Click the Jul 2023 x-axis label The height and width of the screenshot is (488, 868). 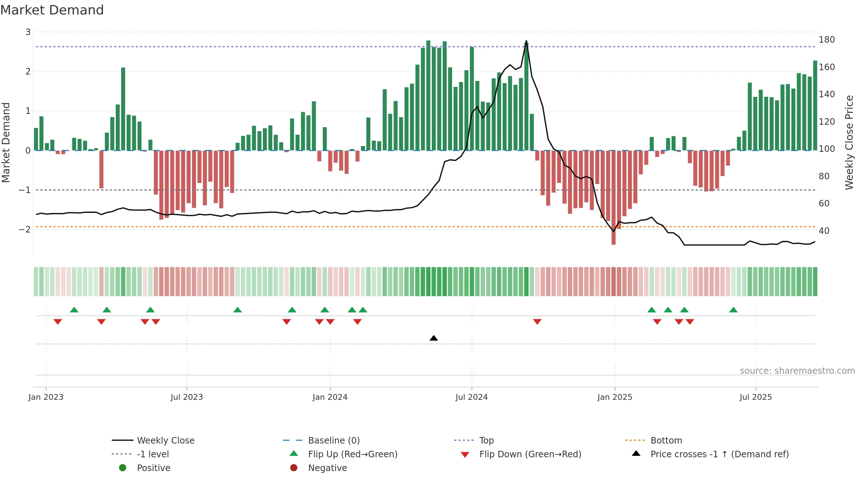(187, 397)
